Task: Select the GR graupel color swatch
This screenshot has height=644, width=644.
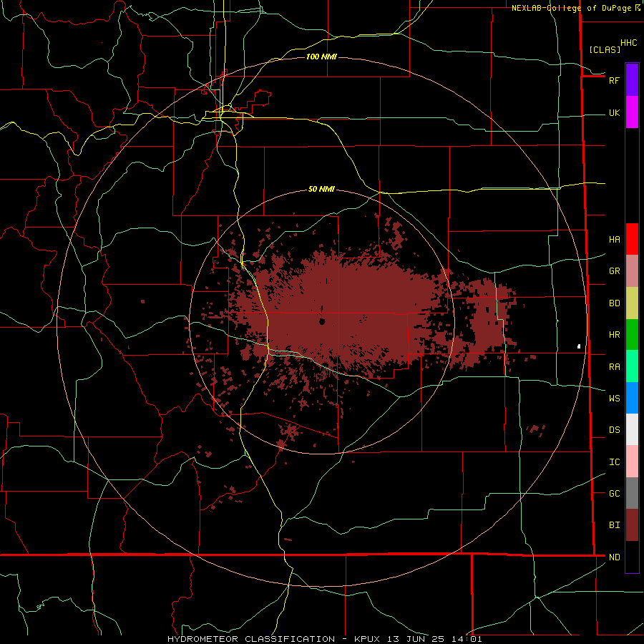Action: tap(632, 270)
